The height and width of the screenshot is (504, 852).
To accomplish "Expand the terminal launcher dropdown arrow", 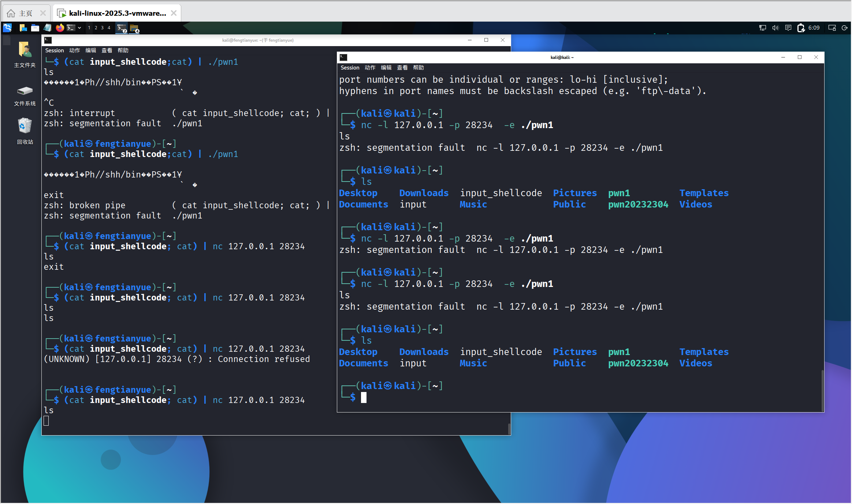I will pyautogui.click(x=79, y=28).
